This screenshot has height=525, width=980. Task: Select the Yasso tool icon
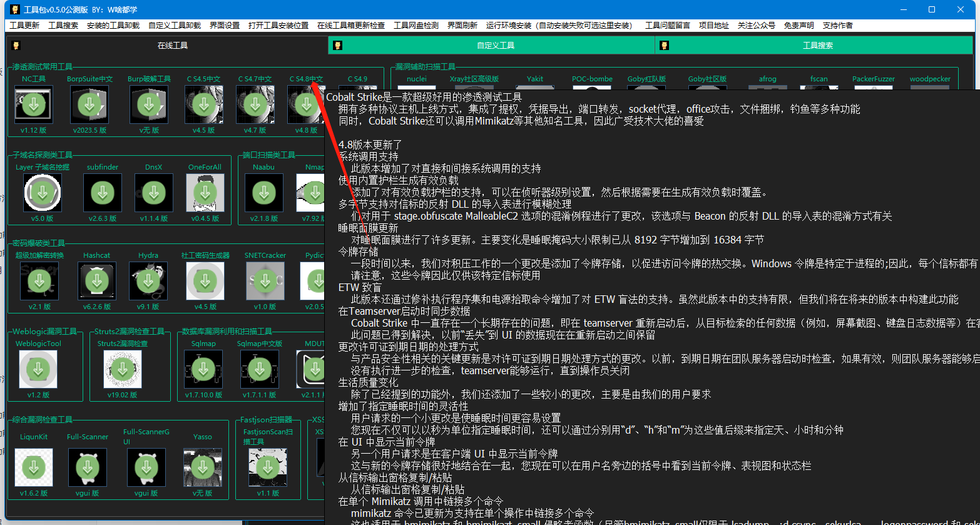[x=203, y=467]
